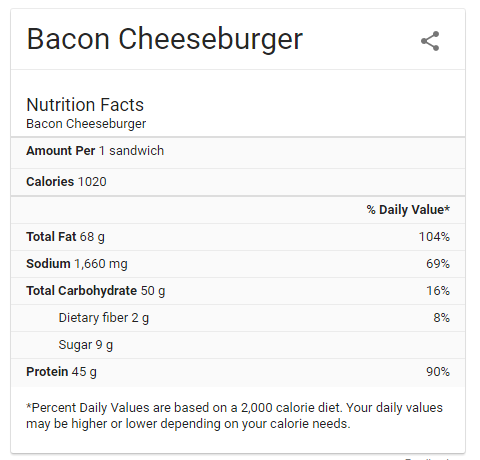This screenshot has height=460, width=480.
Task: Select the Dietary fiber 2 g row
Action: click(238, 318)
